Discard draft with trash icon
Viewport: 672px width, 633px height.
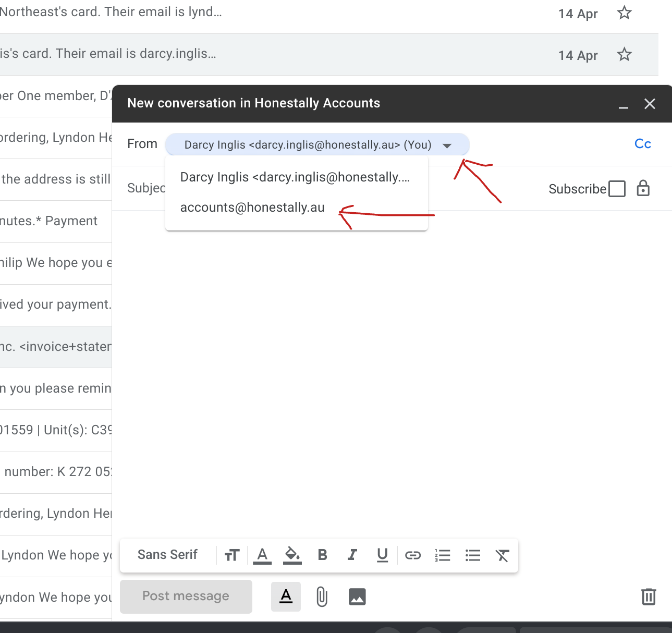[649, 597]
